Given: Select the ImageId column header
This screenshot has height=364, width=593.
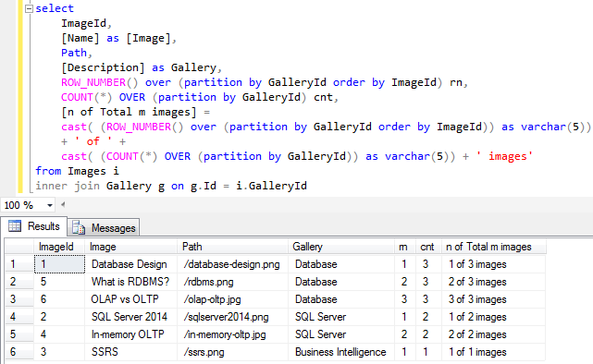Looking at the screenshot, I should point(59,247).
